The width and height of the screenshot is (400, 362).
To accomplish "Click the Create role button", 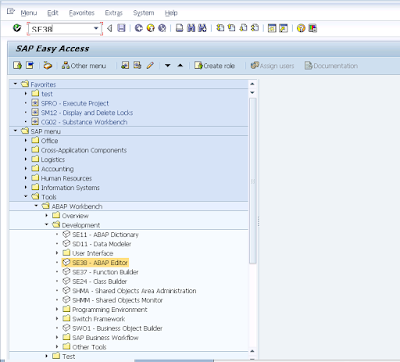I will (215, 66).
